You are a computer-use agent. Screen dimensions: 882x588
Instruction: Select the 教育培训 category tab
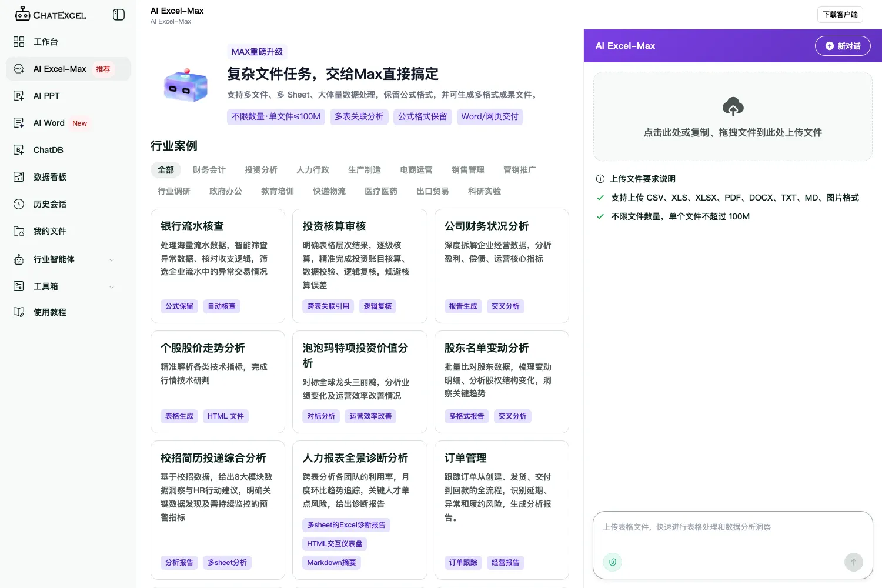pyautogui.click(x=278, y=191)
